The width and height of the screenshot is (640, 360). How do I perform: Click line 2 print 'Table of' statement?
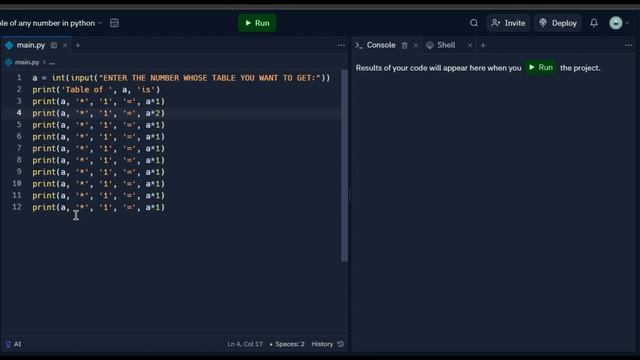(x=96, y=90)
